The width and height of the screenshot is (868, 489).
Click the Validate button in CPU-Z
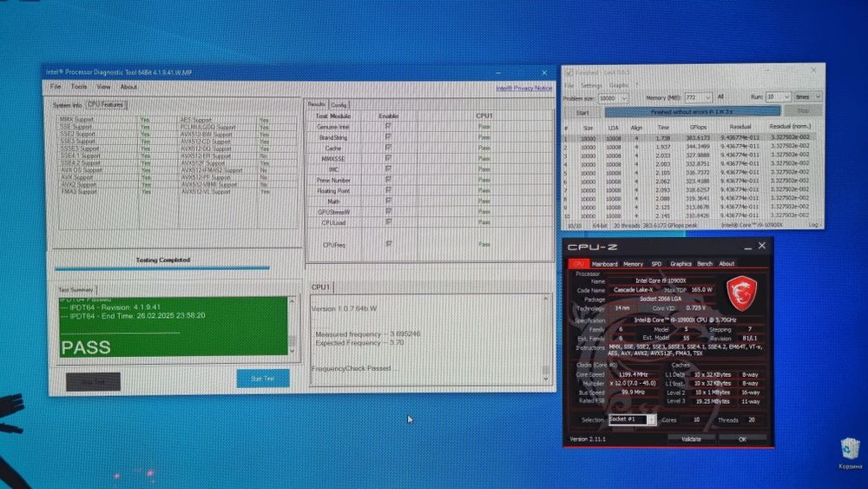click(690, 439)
